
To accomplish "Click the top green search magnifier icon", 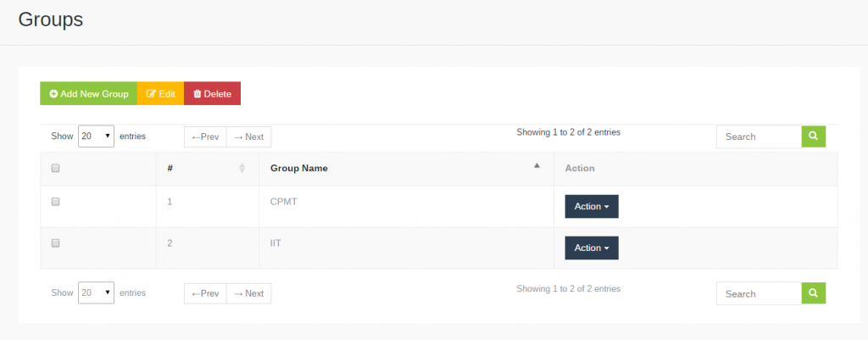I will tap(813, 137).
